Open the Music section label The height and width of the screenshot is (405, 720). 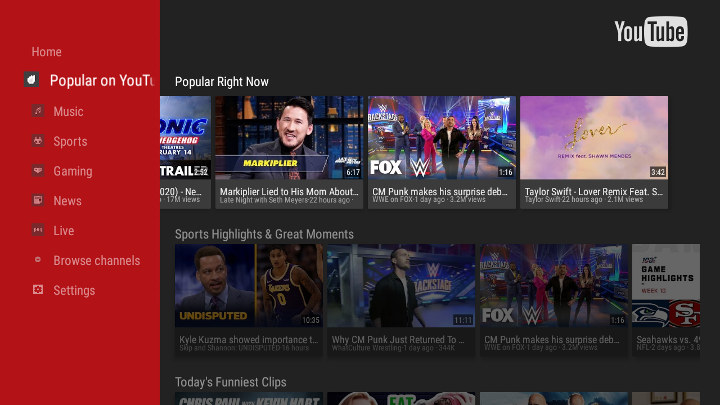click(x=68, y=111)
